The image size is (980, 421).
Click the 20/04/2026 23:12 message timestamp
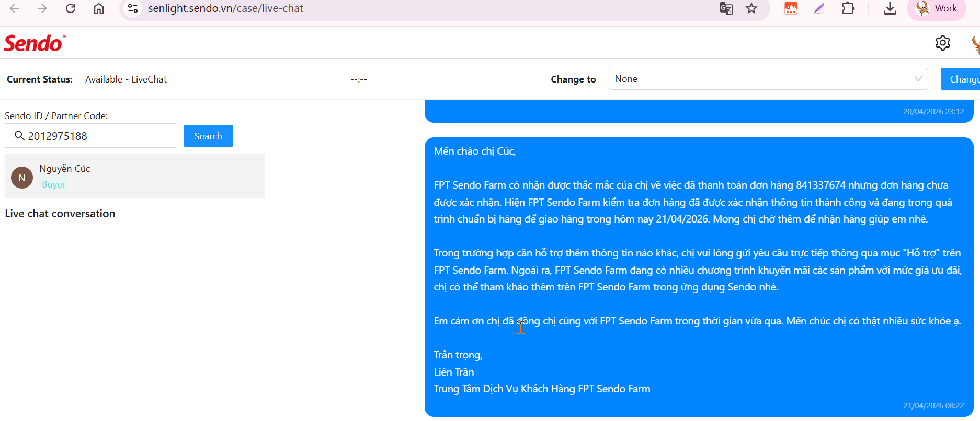tap(933, 112)
